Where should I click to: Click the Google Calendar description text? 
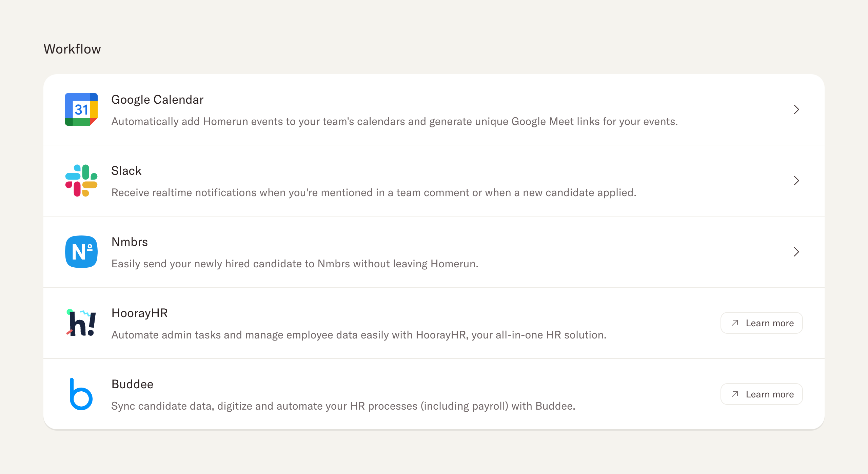point(394,121)
